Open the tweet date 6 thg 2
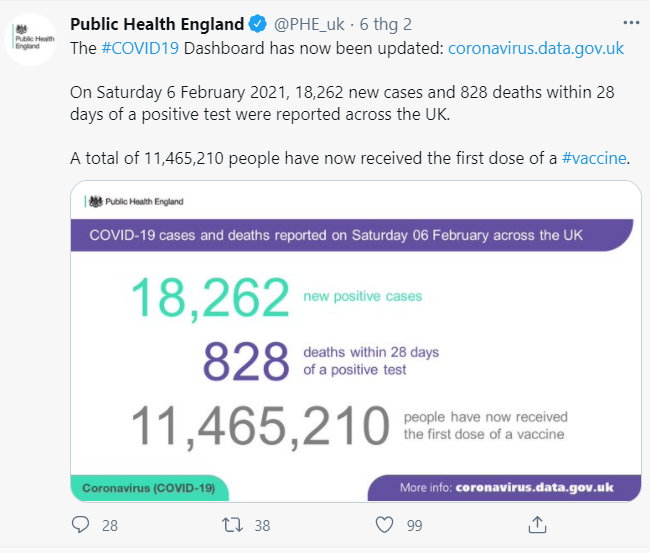The height and width of the screenshot is (553, 650). (386, 24)
